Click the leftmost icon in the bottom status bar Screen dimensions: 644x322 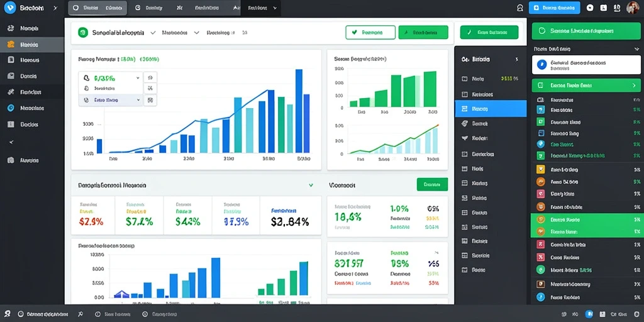(x=8, y=314)
